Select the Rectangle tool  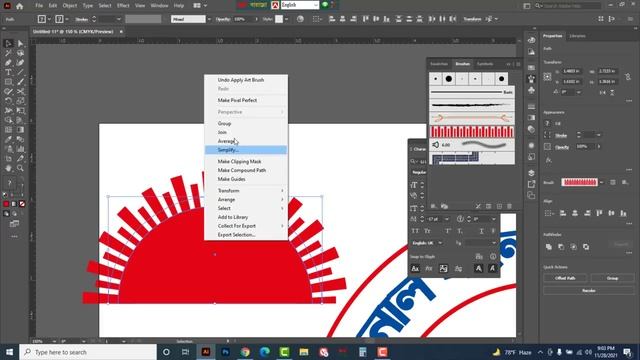pos(8,82)
